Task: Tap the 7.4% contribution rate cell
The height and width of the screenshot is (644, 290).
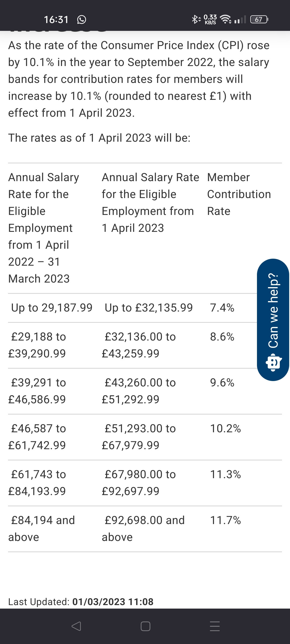Action: (x=222, y=308)
